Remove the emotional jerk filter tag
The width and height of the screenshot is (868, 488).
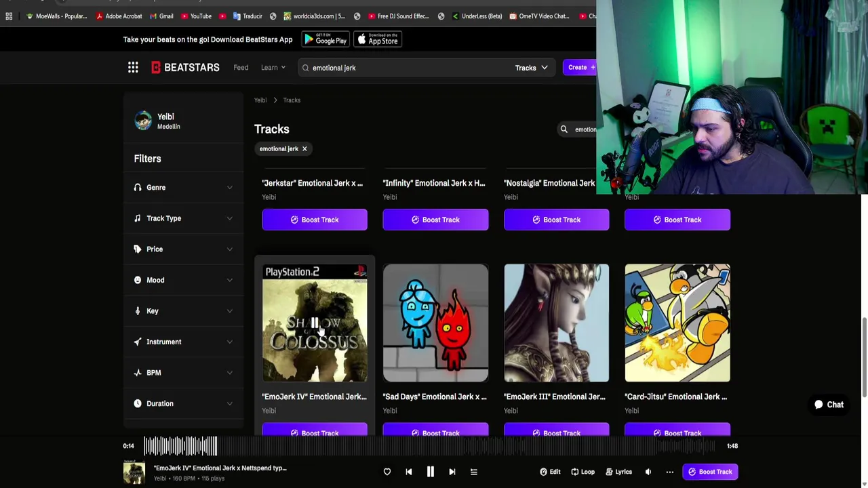(304, 148)
